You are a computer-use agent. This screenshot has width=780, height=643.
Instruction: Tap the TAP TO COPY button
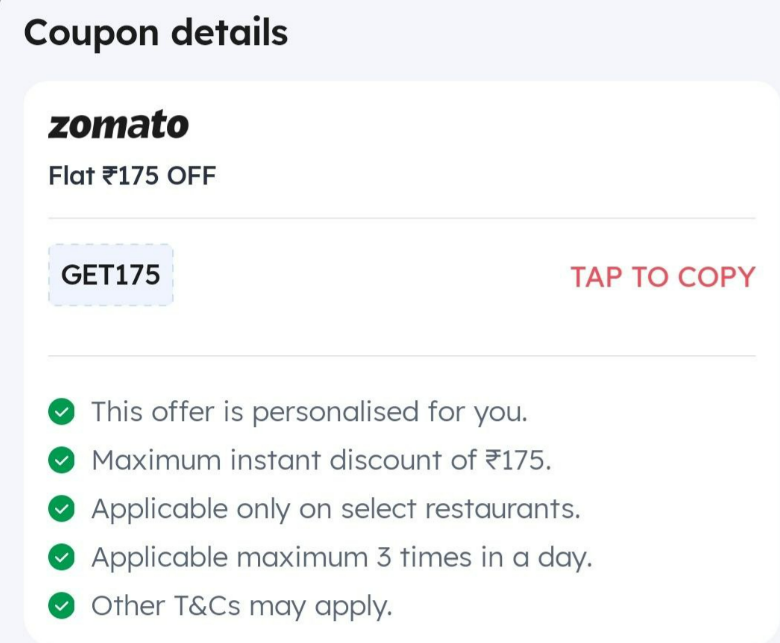(663, 276)
